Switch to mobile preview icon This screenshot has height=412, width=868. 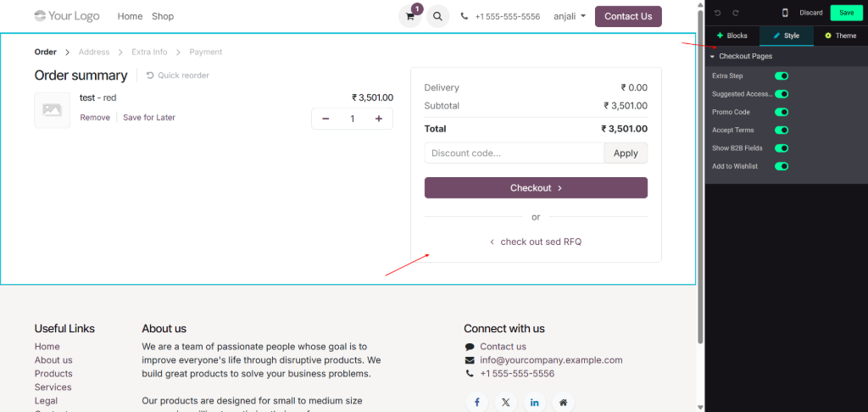[x=785, y=13]
